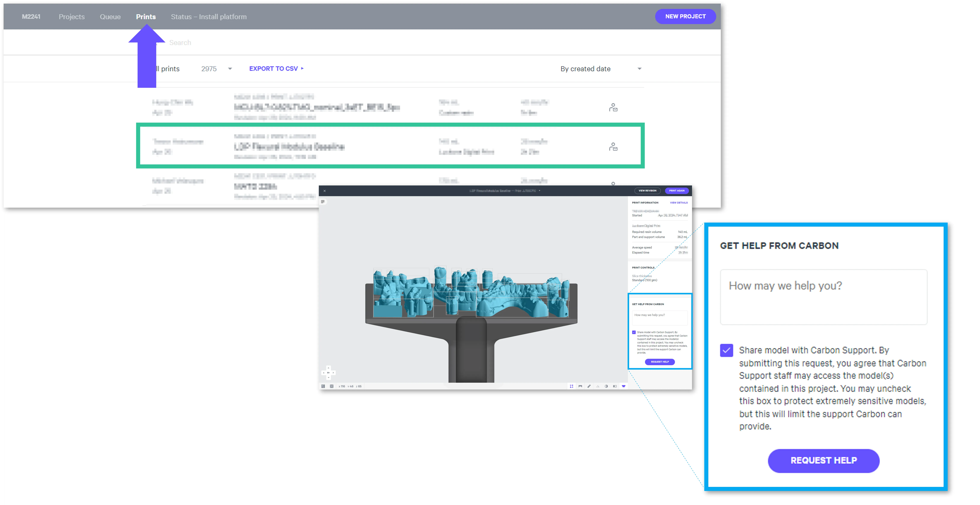Open the Projects tab
This screenshot has width=980, height=505.
(71, 17)
